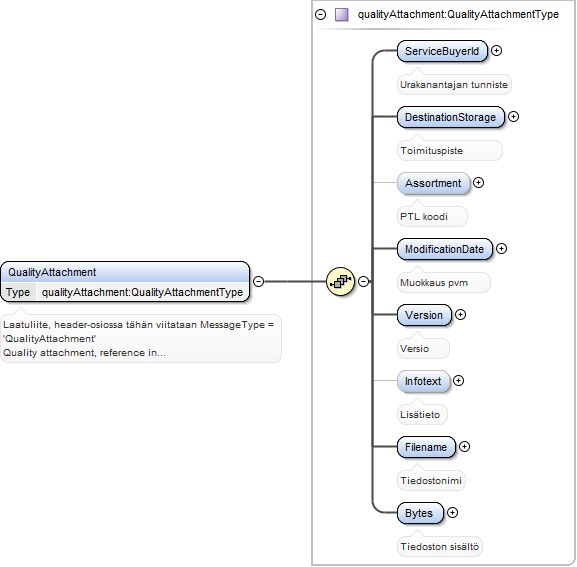Click the purple complex type icon
577x567 pixels.
tap(341, 15)
